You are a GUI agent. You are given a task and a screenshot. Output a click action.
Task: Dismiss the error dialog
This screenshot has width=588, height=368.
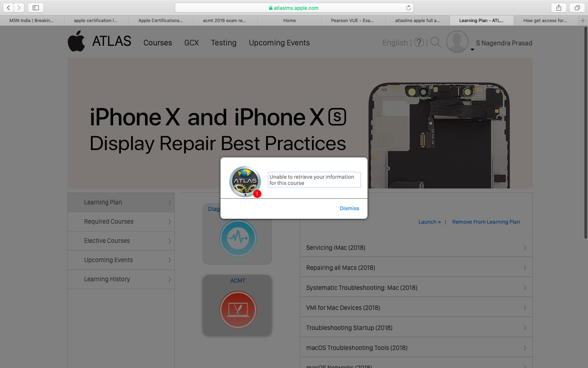point(350,209)
